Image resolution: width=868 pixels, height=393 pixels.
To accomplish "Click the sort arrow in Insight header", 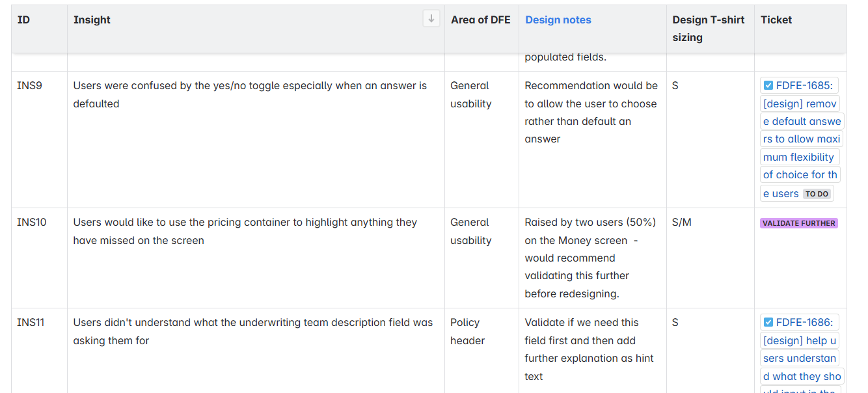I will (x=431, y=19).
